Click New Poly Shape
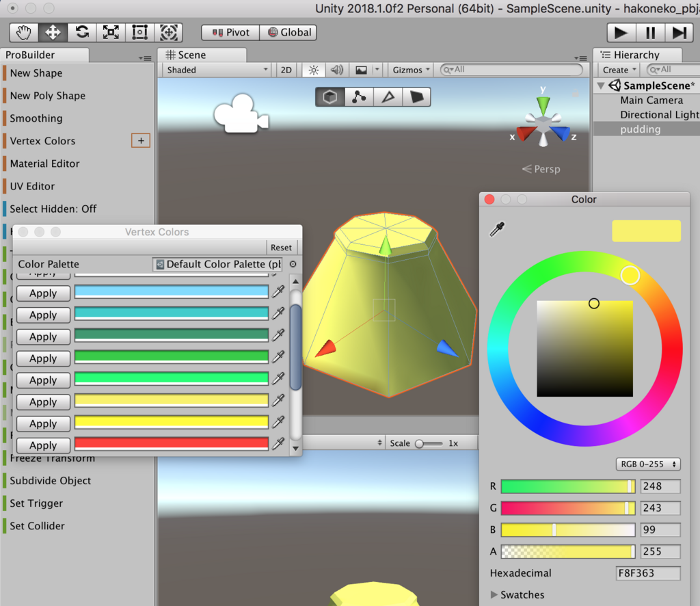This screenshot has width=700, height=606. coord(48,96)
